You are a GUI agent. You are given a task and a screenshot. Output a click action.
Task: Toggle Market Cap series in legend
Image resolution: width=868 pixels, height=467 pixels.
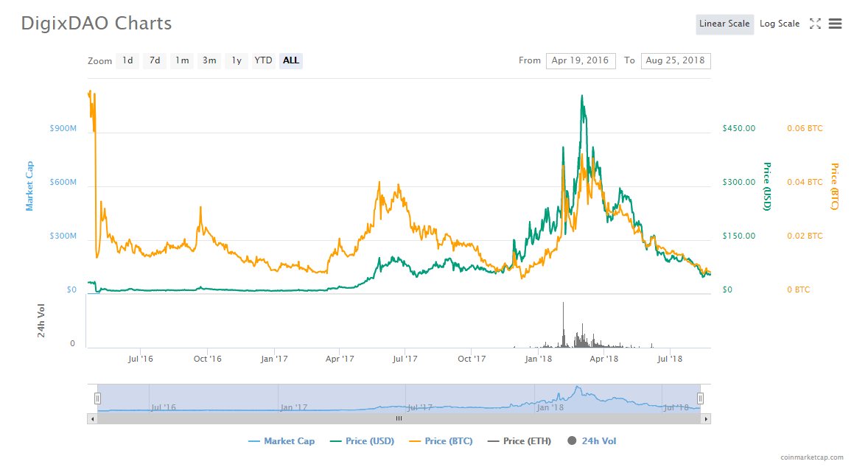pos(281,441)
